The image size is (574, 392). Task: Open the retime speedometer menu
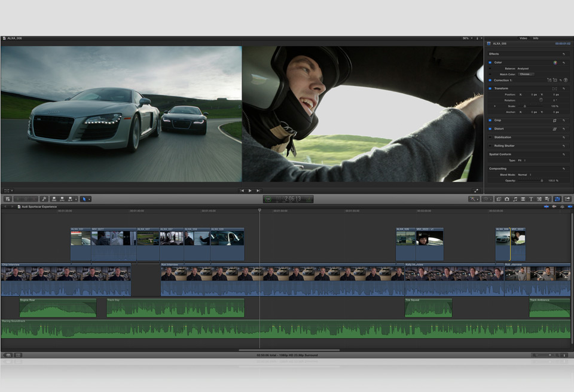click(x=487, y=199)
